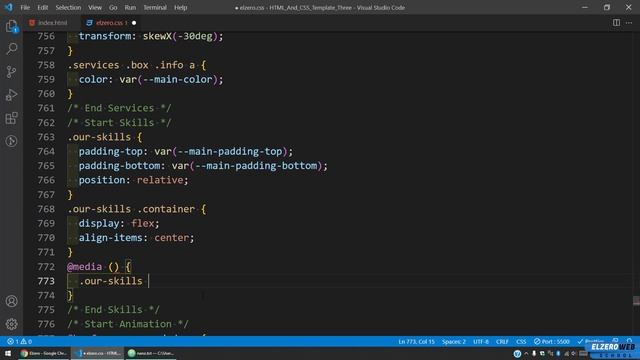The width and height of the screenshot is (640, 360).
Task: Click Port : 5500 Live Server status
Action: click(x=551, y=341)
